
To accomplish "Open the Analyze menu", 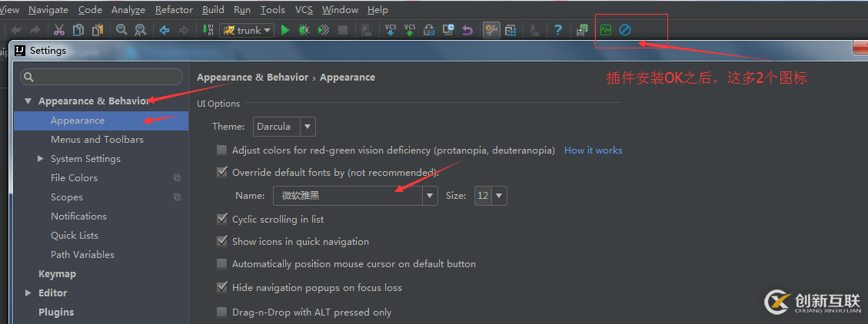I will pos(128,10).
